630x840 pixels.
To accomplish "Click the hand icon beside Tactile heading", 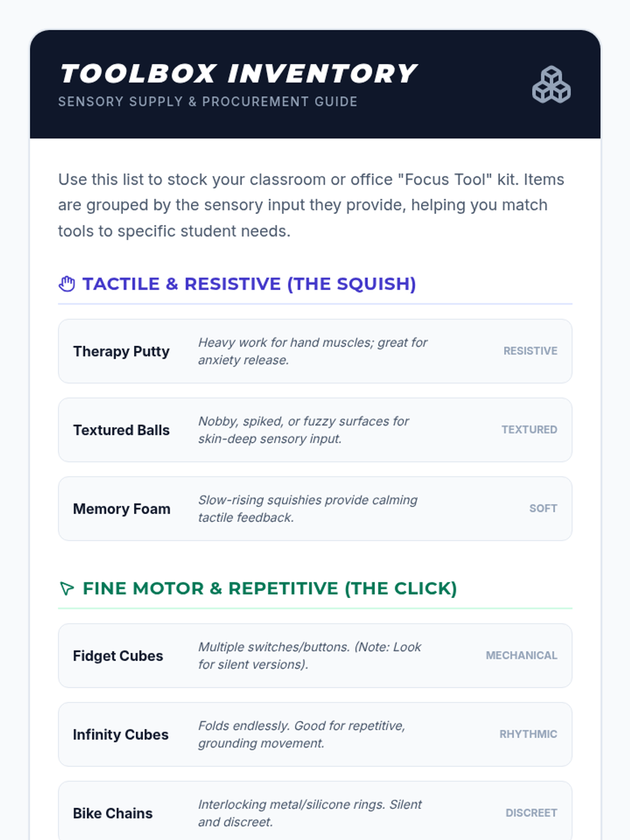I will pyautogui.click(x=67, y=284).
